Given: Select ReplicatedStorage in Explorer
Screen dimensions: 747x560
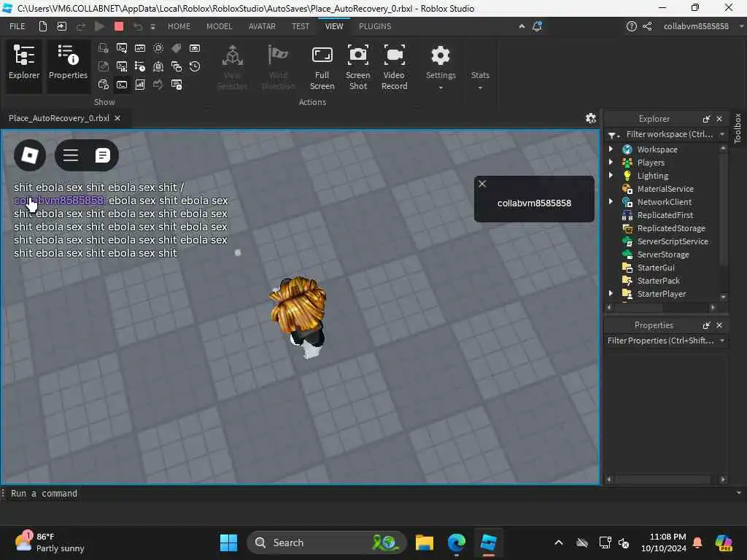Looking at the screenshot, I should (671, 228).
